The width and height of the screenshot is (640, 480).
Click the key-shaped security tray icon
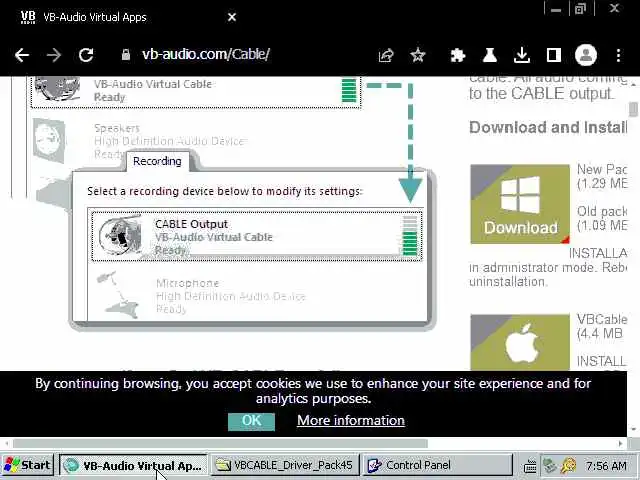pyautogui.click(x=568, y=465)
